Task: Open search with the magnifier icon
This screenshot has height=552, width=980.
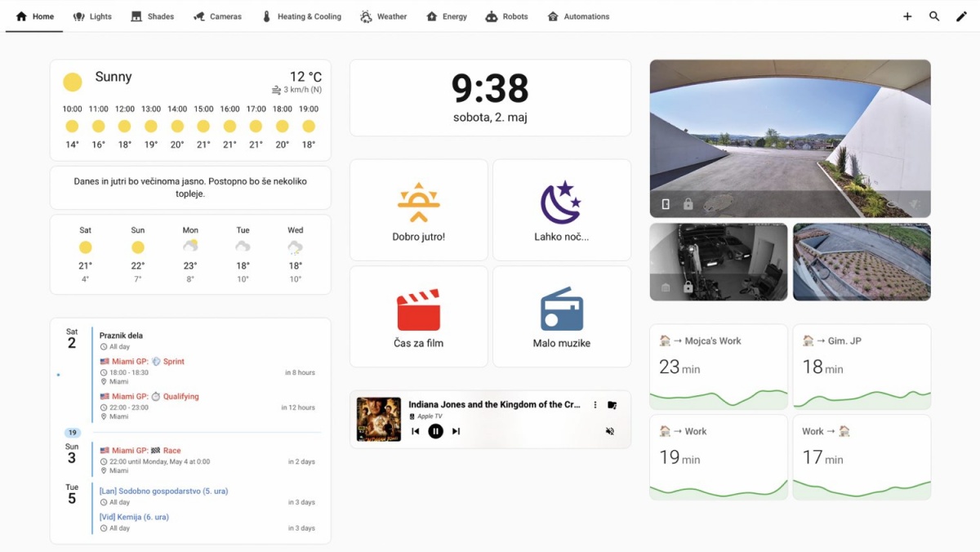Action: coord(934,16)
